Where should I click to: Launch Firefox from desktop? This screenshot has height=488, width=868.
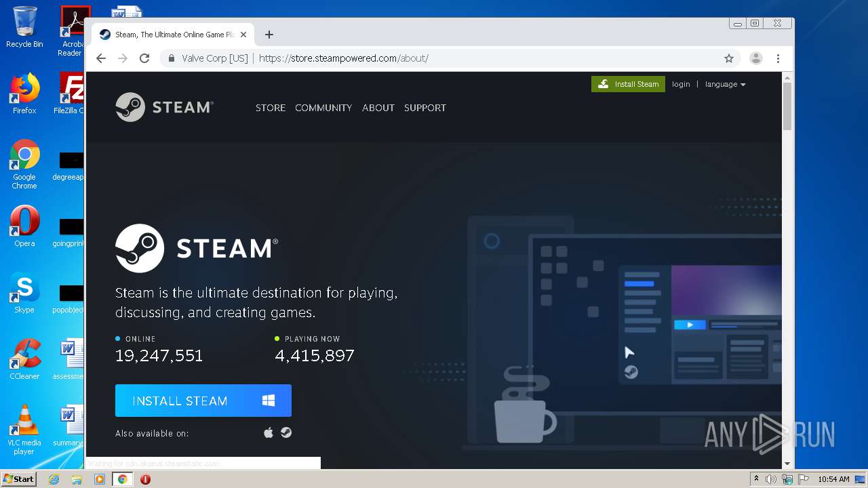[x=24, y=94]
